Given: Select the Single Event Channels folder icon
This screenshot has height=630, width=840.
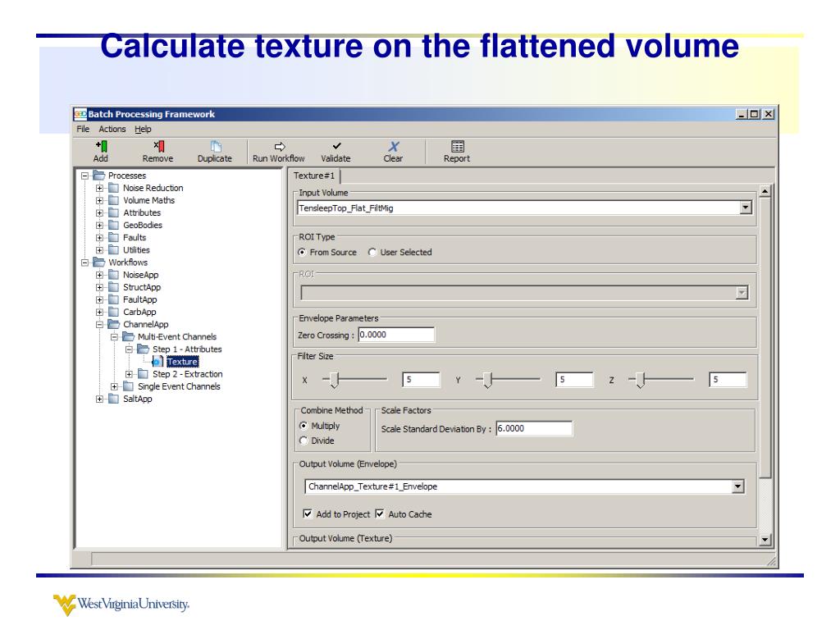Looking at the screenshot, I should (x=129, y=386).
